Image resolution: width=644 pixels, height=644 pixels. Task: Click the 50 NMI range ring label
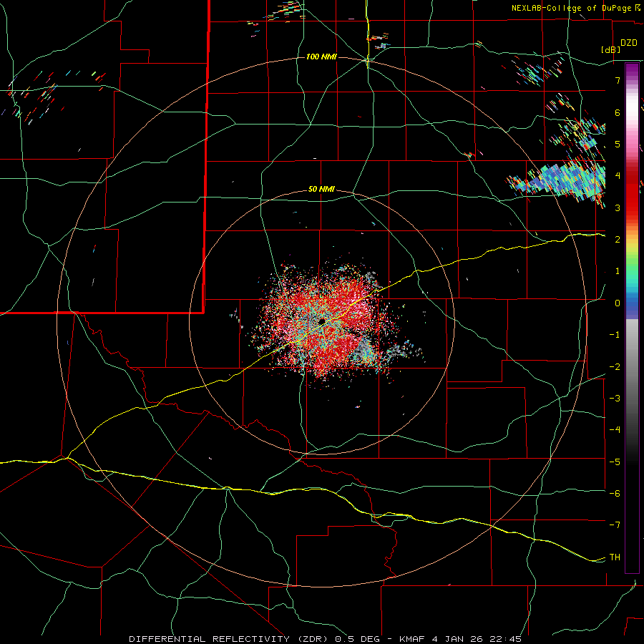click(321, 190)
